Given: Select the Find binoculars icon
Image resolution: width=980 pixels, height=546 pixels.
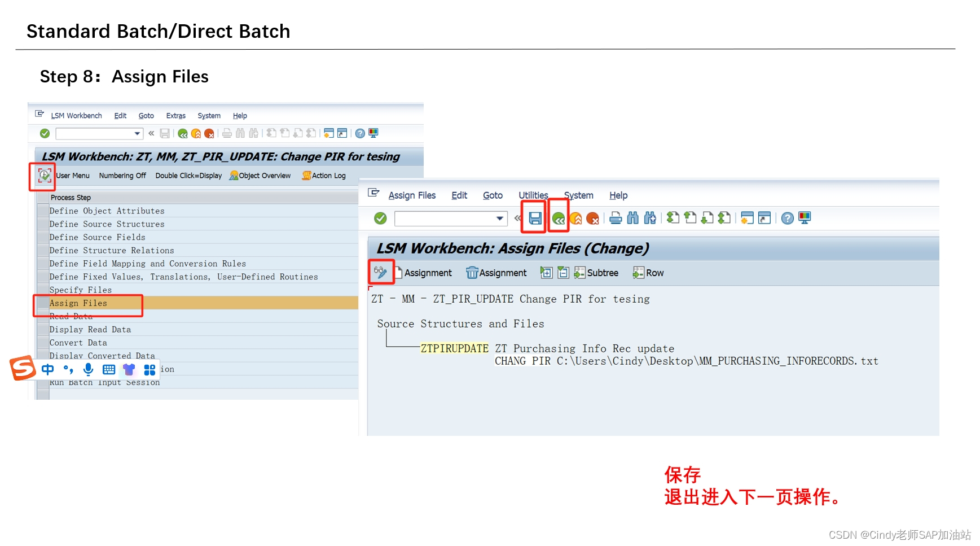Looking at the screenshot, I should point(633,219).
